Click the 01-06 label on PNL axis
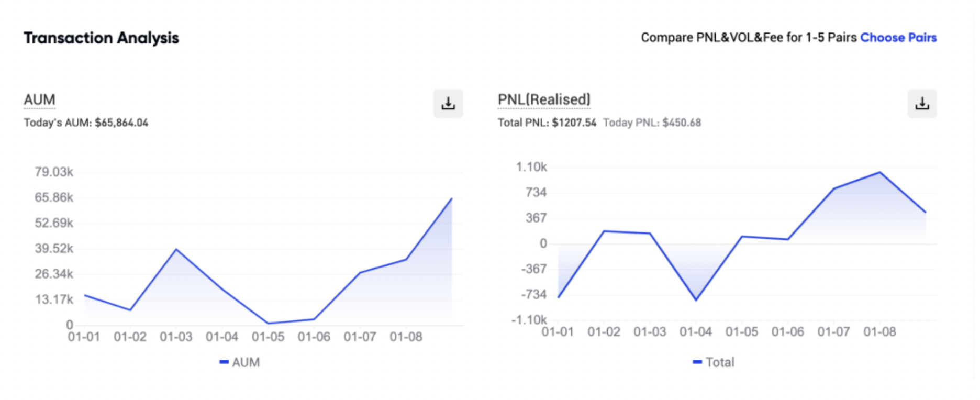Screen dimensions: 980x400 [788, 332]
